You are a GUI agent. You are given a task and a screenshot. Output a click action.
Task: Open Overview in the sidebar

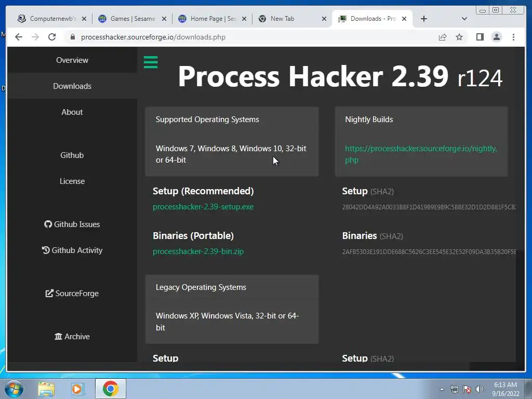pyautogui.click(x=72, y=60)
